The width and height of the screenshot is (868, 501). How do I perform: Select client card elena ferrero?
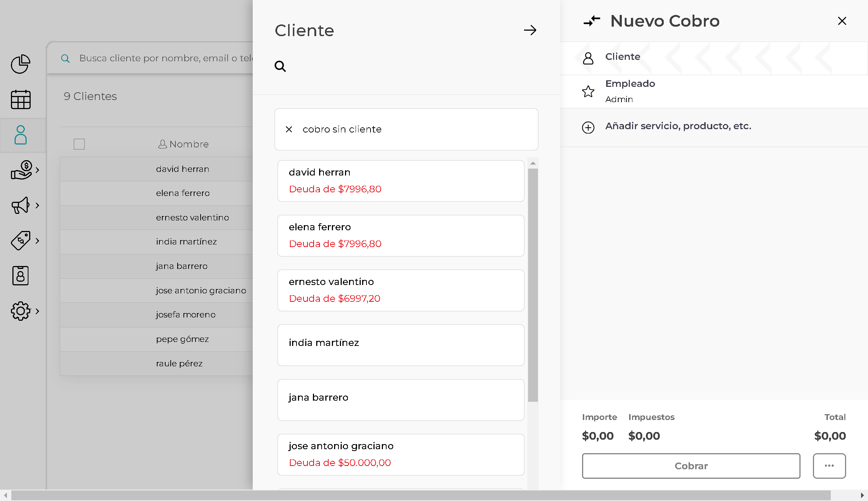coord(401,236)
